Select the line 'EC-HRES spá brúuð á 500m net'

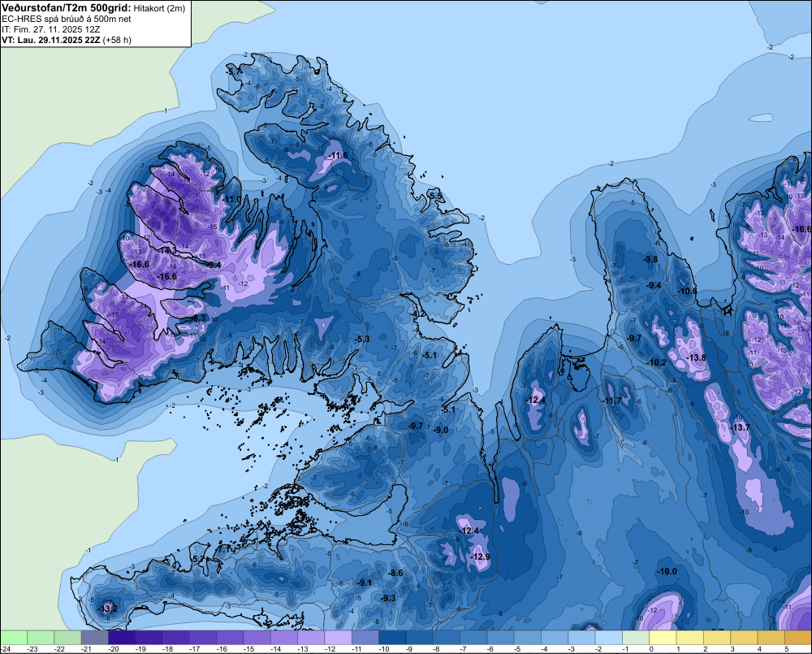point(67,19)
